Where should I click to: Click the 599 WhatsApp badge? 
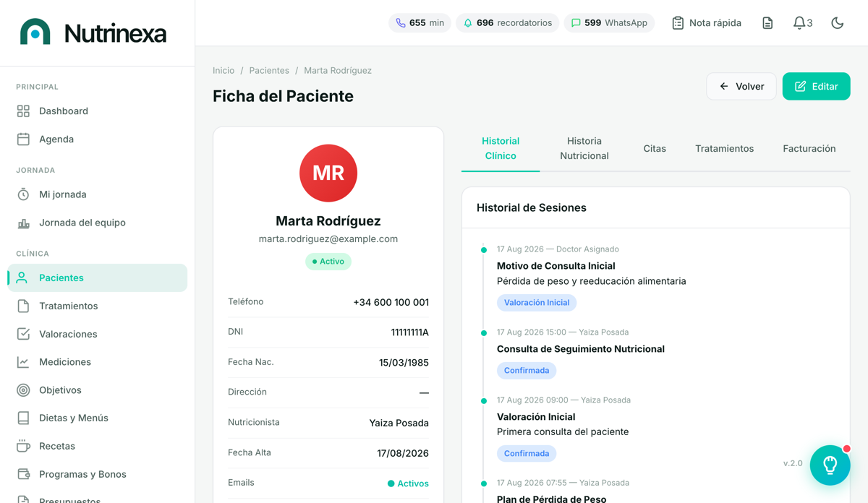609,23
